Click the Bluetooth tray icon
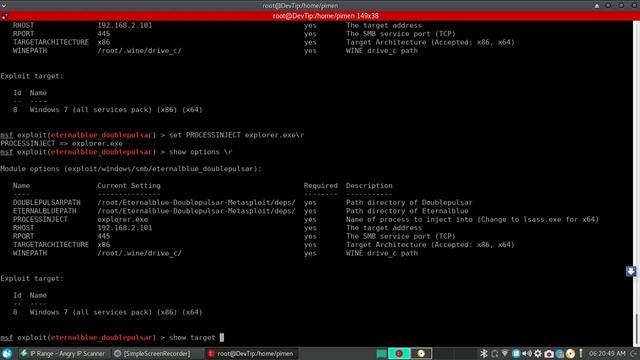Viewport: 640px width, 360px height. tap(484, 353)
